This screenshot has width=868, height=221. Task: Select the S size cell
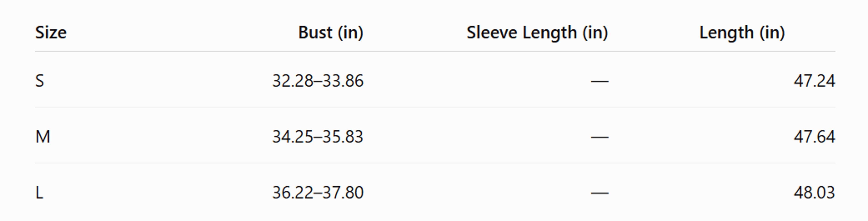tap(40, 81)
